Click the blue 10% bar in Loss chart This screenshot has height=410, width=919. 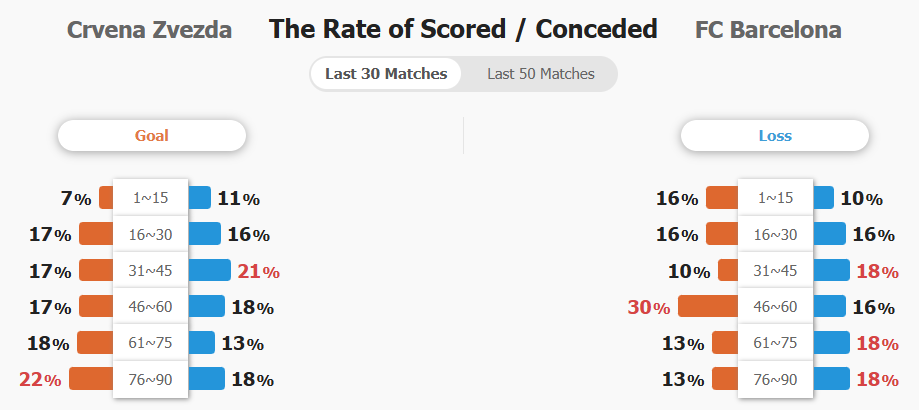(x=823, y=197)
